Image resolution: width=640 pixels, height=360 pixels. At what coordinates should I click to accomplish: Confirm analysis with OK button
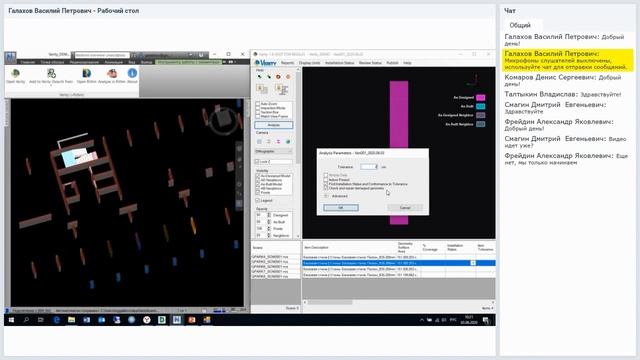click(341, 208)
